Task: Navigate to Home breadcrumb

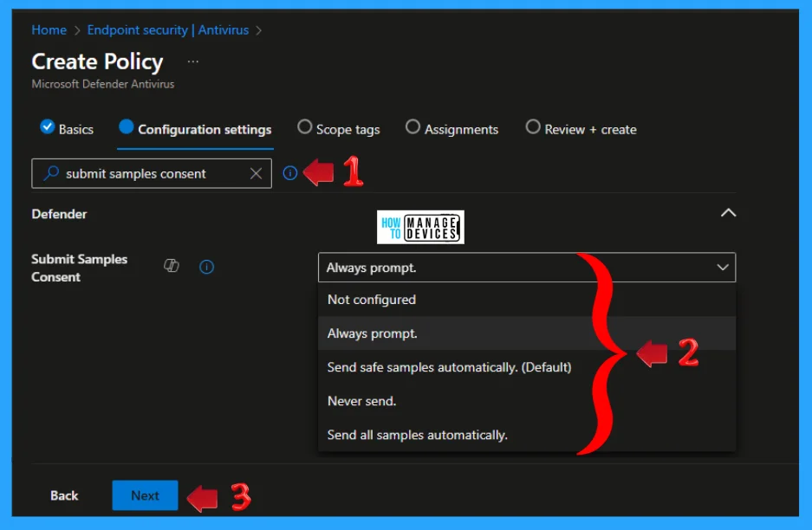Action: [49, 30]
